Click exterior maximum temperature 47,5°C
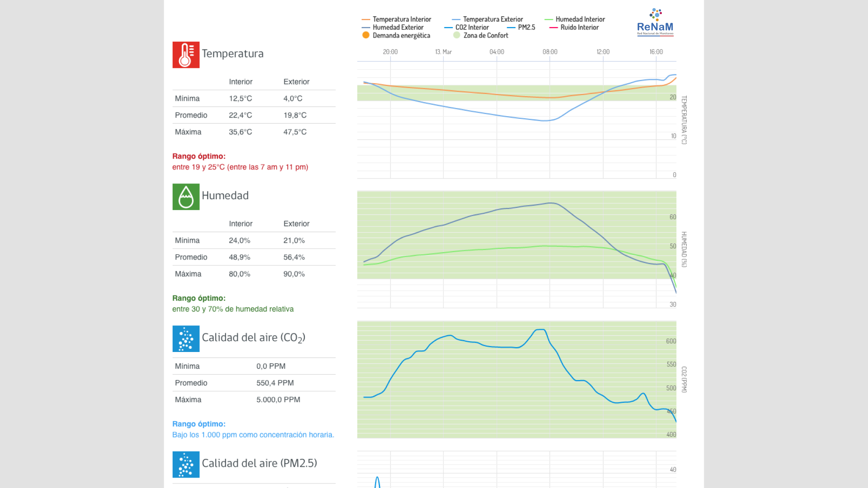This screenshot has width=868, height=488. click(295, 132)
